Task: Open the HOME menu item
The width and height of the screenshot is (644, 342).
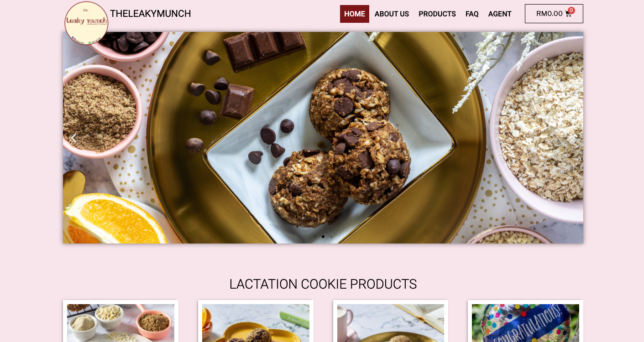Action: (x=355, y=14)
